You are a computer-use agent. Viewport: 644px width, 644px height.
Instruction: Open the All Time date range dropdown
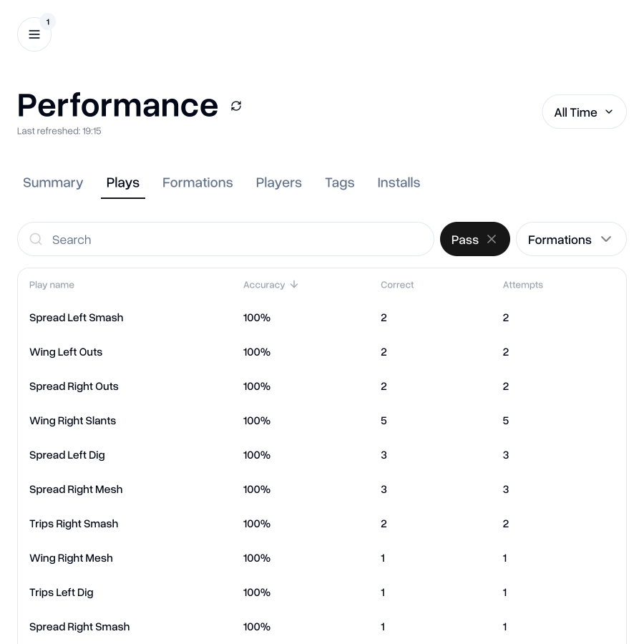click(x=584, y=112)
